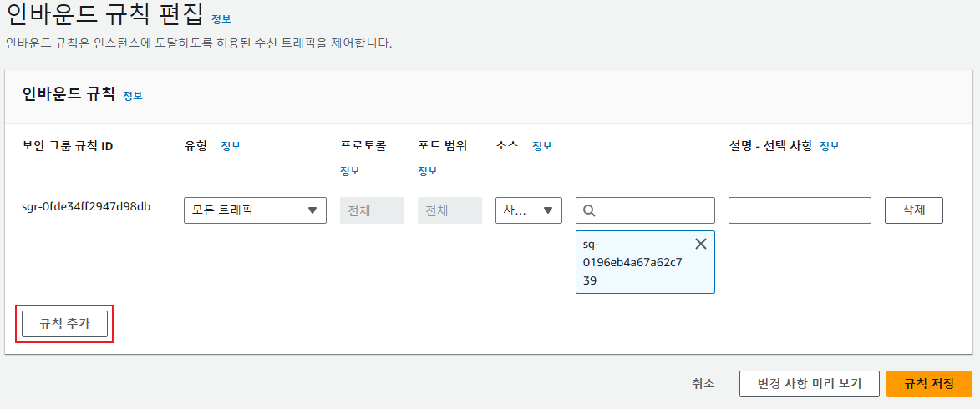Click the search magnifier icon in the source field

[589, 210]
